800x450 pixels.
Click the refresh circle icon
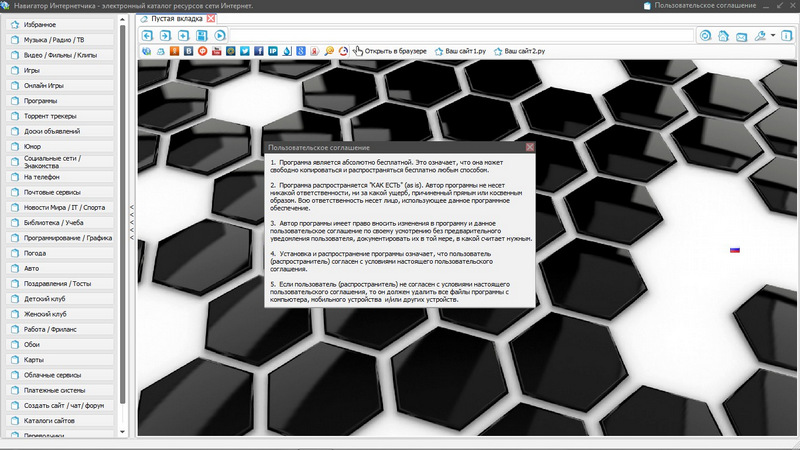705,36
